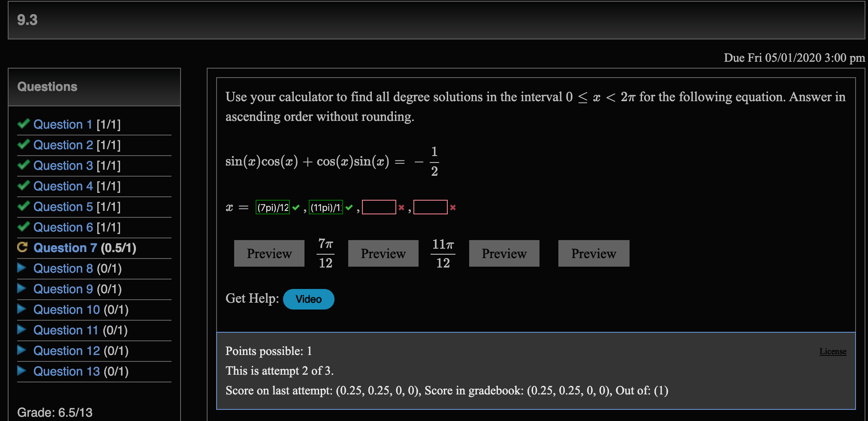Open Question 3 link
868x421 pixels.
pos(63,165)
